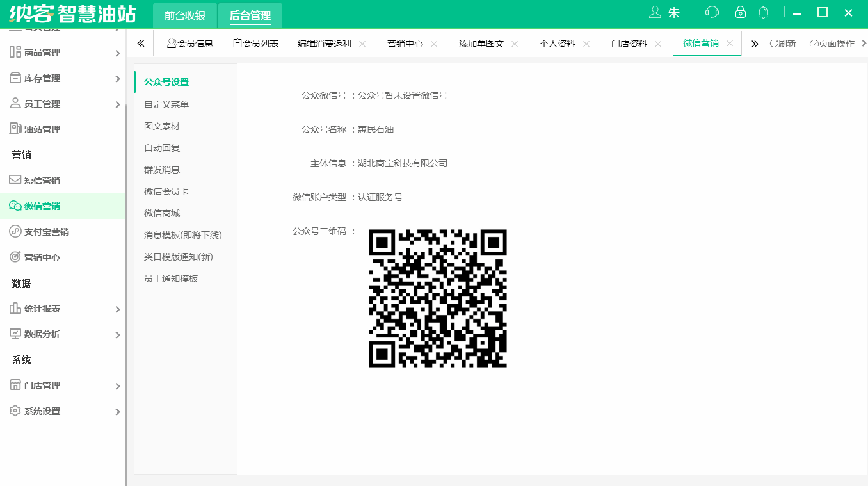Select the 微信营销 sidebar icon
Viewport: 868px width, 486px height.
14,206
